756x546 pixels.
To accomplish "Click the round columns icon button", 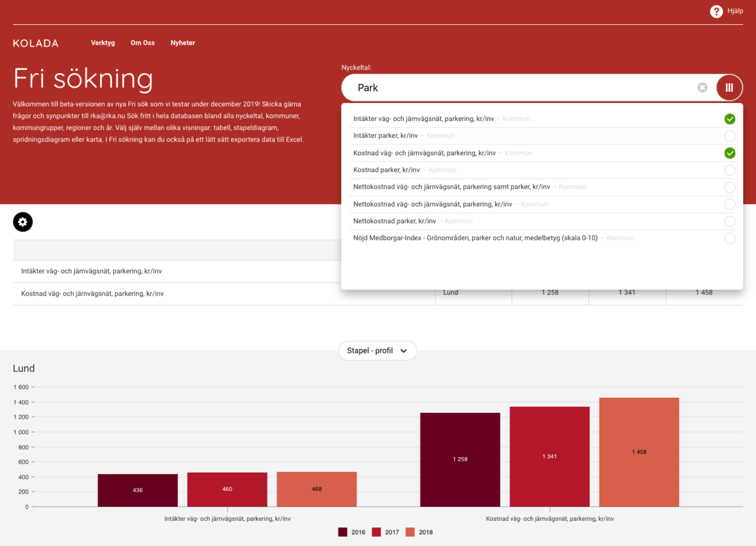I will tap(729, 87).
